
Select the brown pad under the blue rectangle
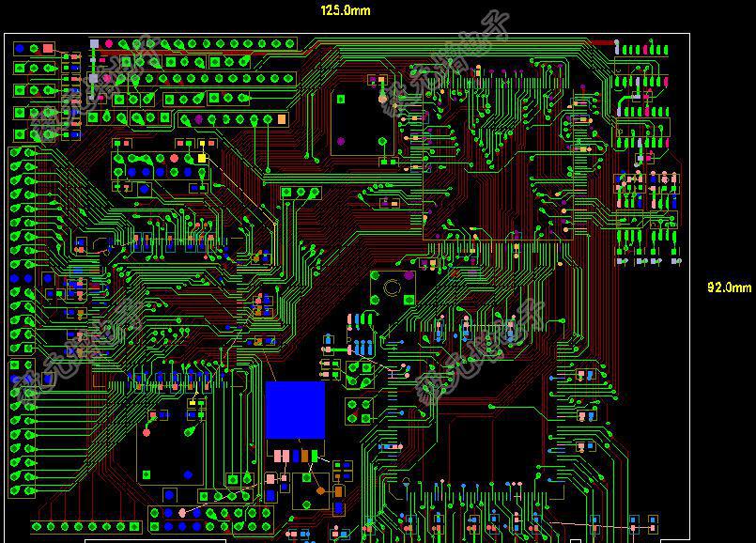[303, 456]
